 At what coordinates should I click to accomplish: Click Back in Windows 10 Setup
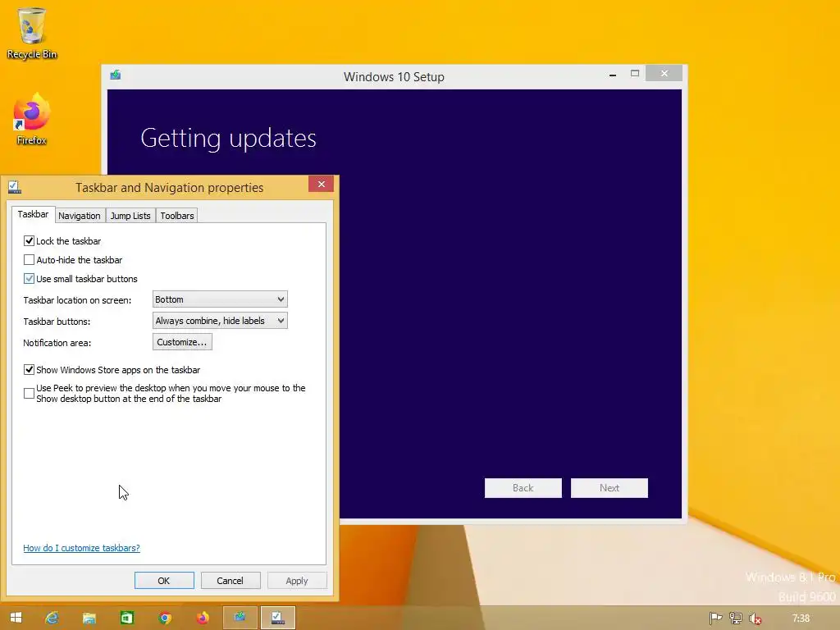point(523,488)
